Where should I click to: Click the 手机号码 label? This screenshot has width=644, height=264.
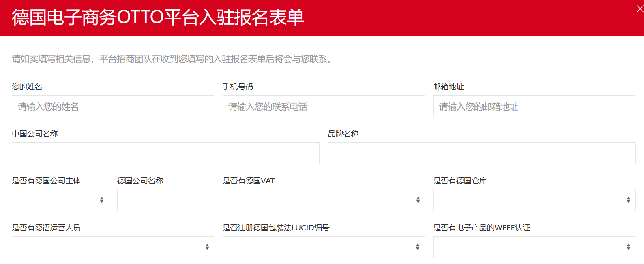pyautogui.click(x=238, y=87)
